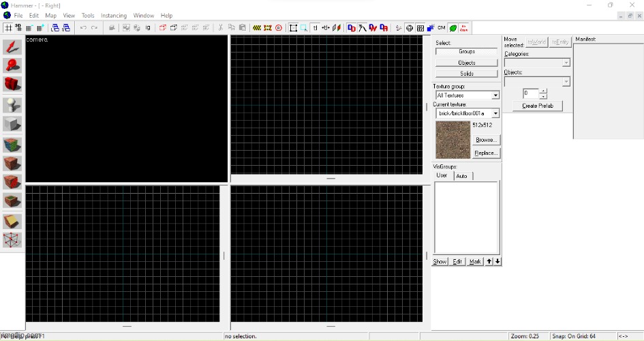
Task: Select the grey Block tool
Action: [12, 123]
